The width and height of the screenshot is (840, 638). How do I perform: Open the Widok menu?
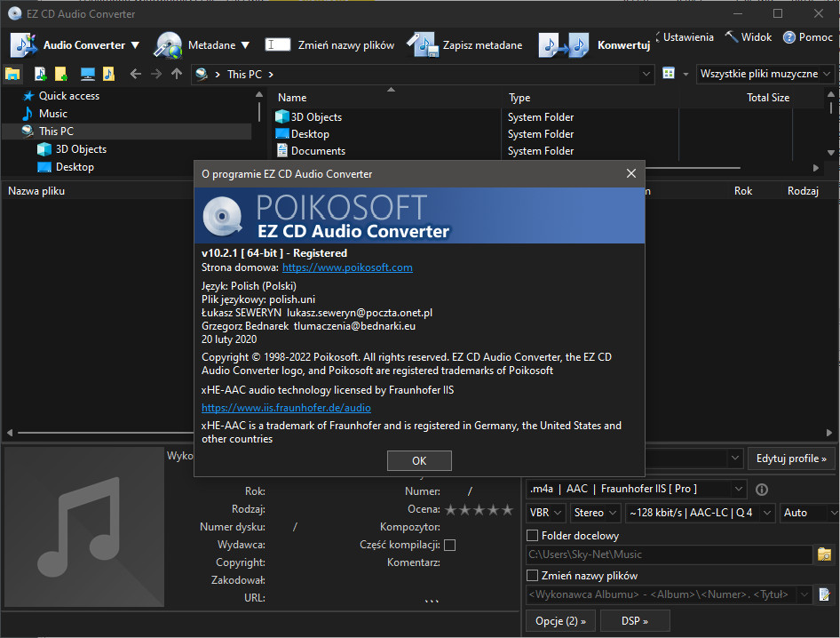point(756,37)
